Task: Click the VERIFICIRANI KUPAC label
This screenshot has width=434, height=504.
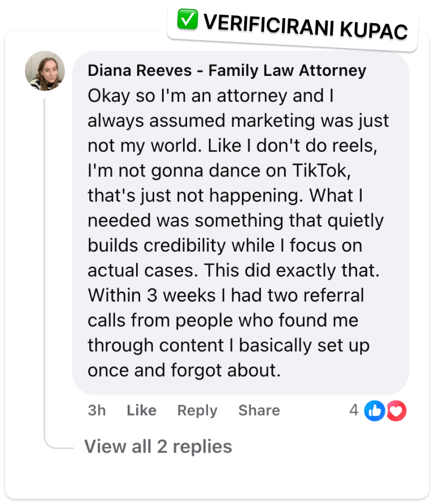Action: [306, 27]
